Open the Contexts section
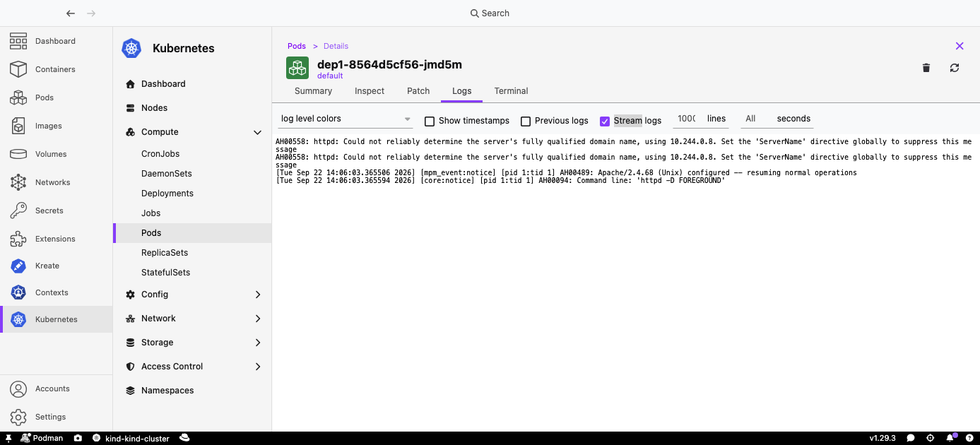The height and width of the screenshot is (445, 980). [x=56, y=292]
